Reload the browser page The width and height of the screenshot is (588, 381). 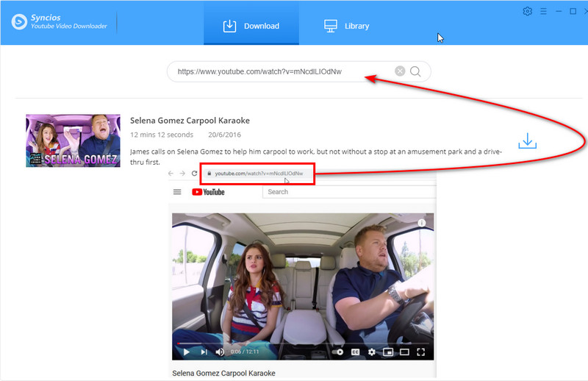tap(194, 174)
